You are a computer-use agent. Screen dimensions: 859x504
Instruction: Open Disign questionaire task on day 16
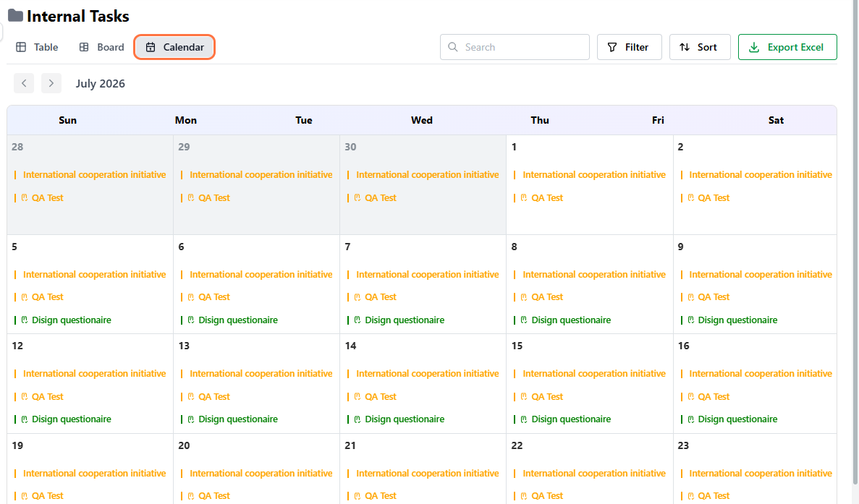(737, 419)
